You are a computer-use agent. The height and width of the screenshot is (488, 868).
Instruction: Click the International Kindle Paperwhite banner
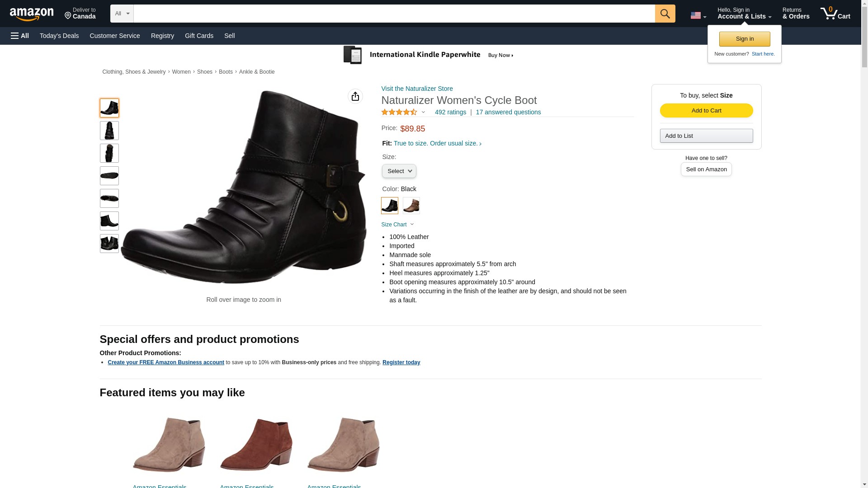point(428,55)
